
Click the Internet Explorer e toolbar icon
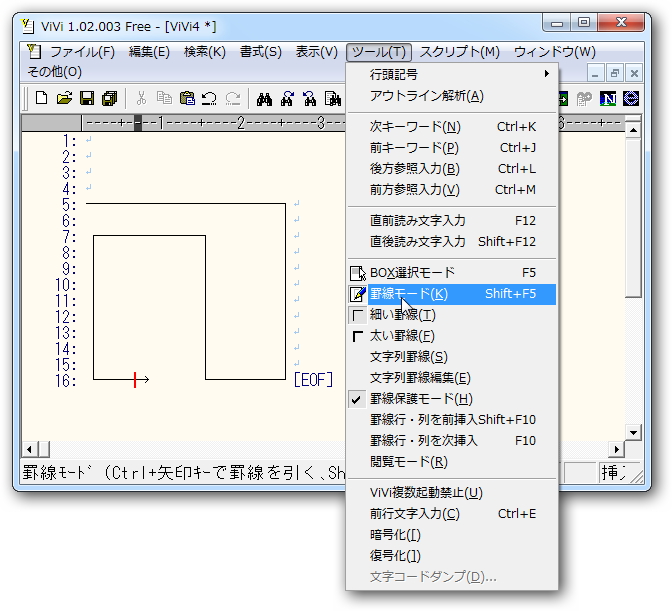[631, 99]
